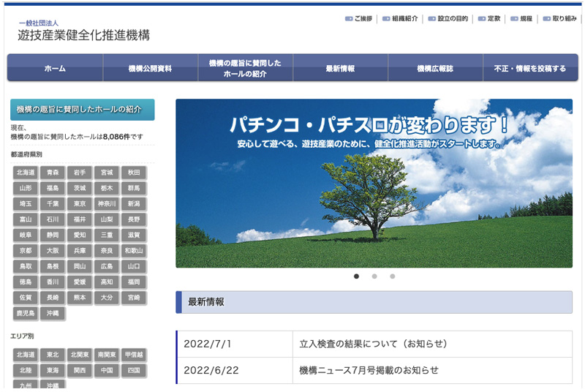Click bullet icon beside 規程
Screen dimensions: 585x392
[x=514, y=19]
